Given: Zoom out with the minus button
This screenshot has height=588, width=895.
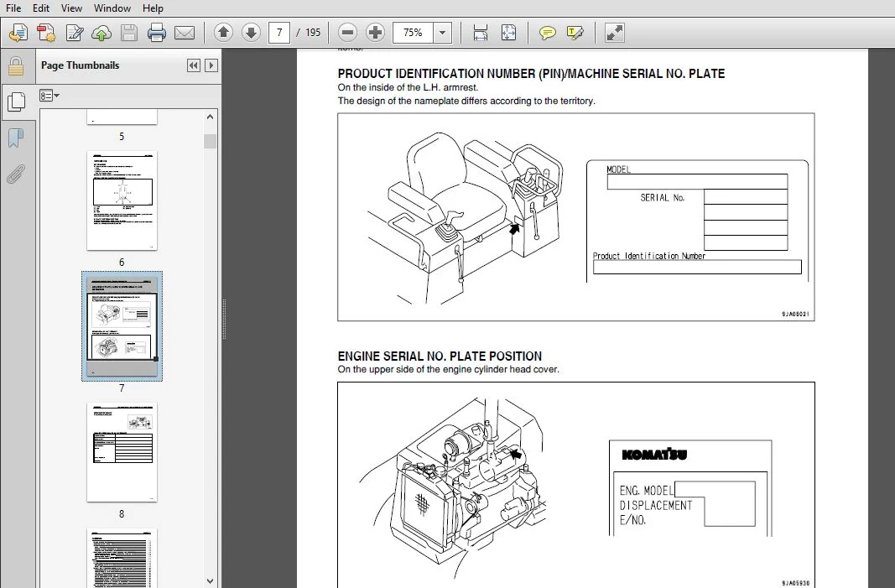Looking at the screenshot, I should (x=347, y=33).
